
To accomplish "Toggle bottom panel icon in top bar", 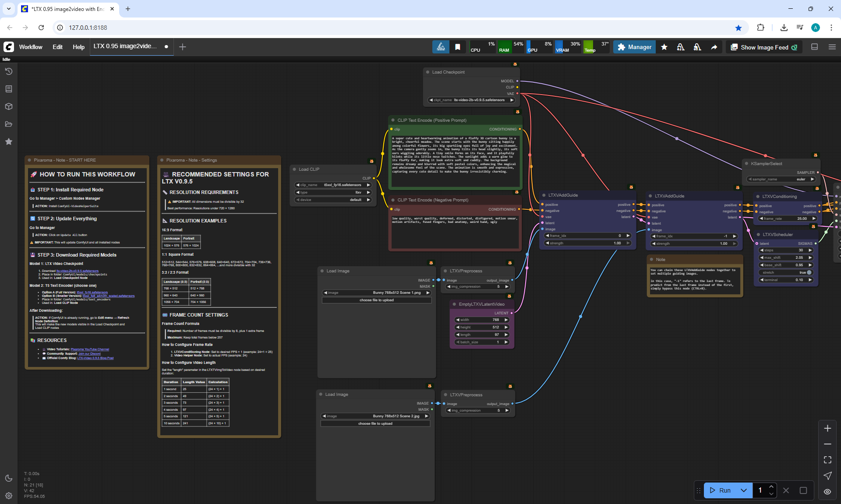I will click(x=815, y=47).
